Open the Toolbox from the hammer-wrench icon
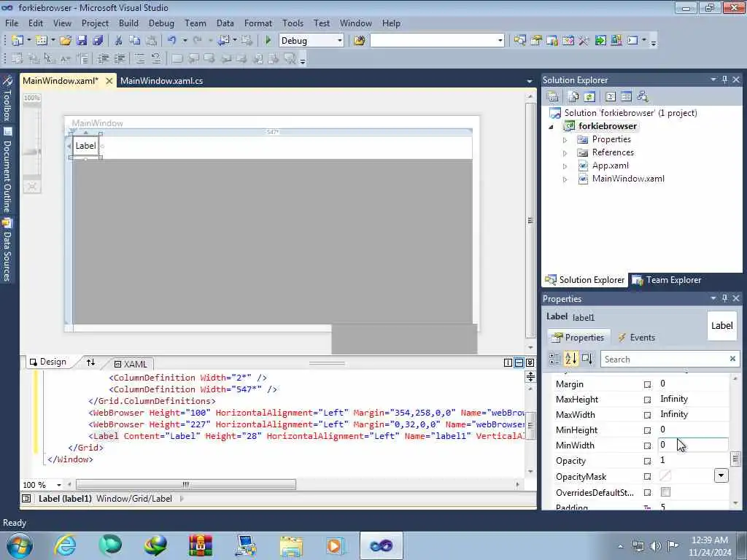The image size is (747, 560). coord(584,41)
